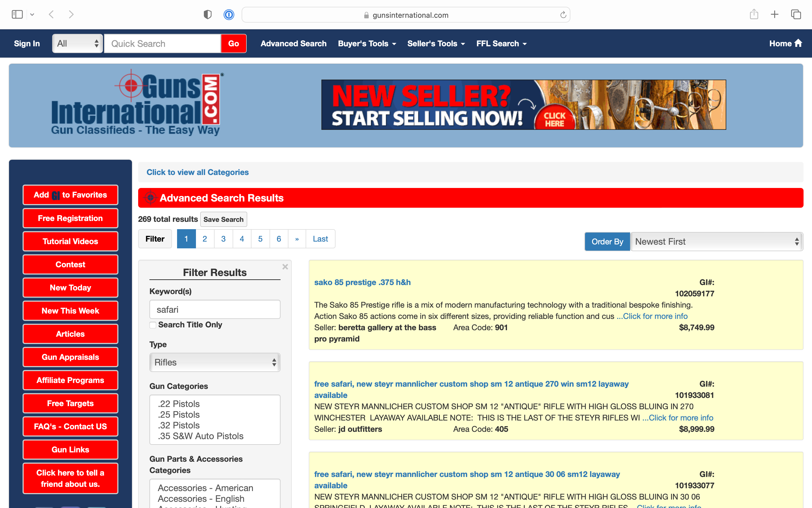Open the Rifles type dropdown
This screenshot has width=812, height=508.
point(215,362)
